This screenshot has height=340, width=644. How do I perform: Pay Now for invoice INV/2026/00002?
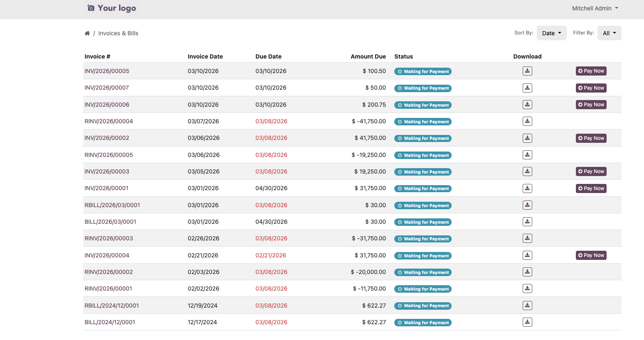coord(591,138)
